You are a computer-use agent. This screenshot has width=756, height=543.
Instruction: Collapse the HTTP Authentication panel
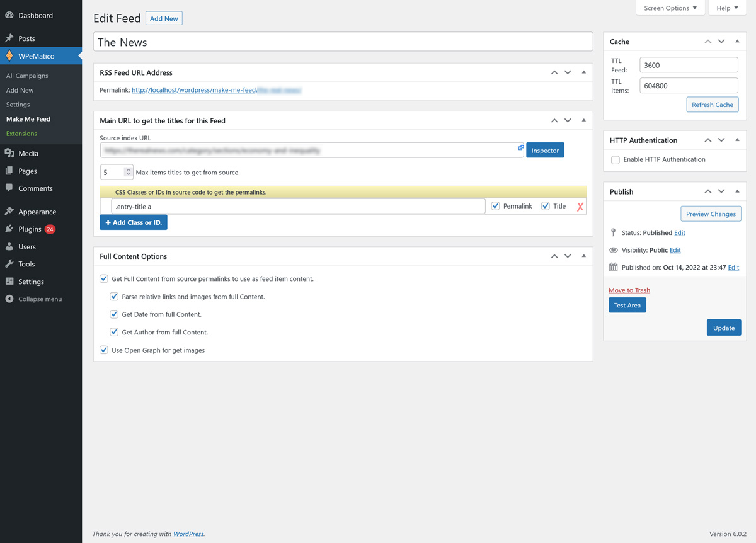coord(737,140)
